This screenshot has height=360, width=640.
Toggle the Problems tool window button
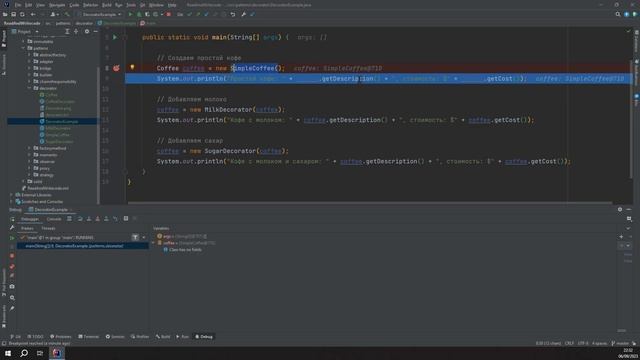[60, 337]
